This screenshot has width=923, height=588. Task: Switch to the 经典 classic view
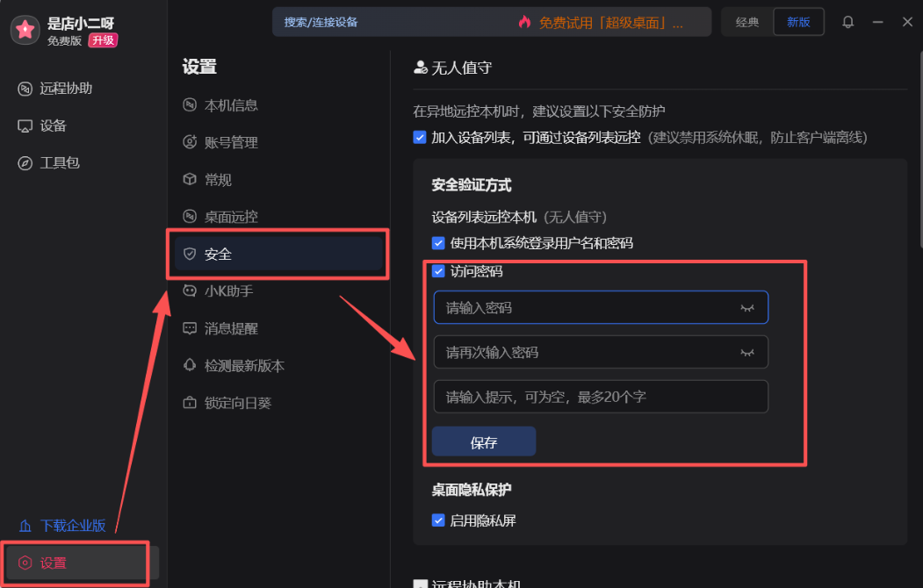[x=747, y=22]
